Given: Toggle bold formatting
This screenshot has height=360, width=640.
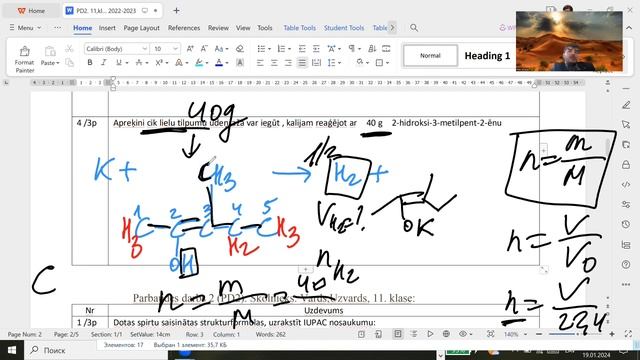Looking at the screenshot, I should pyautogui.click(x=90, y=63).
